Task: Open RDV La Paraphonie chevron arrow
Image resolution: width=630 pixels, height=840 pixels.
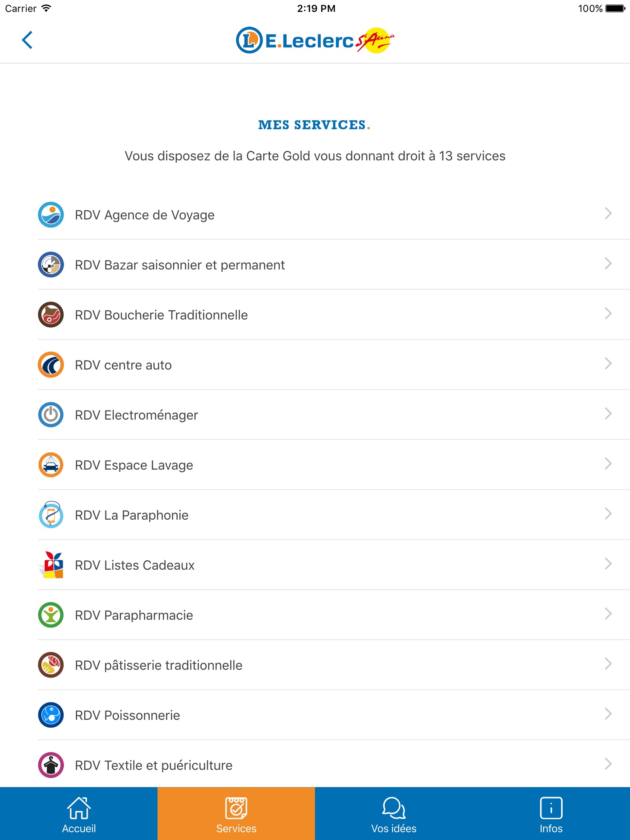Action: pyautogui.click(x=608, y=514)
